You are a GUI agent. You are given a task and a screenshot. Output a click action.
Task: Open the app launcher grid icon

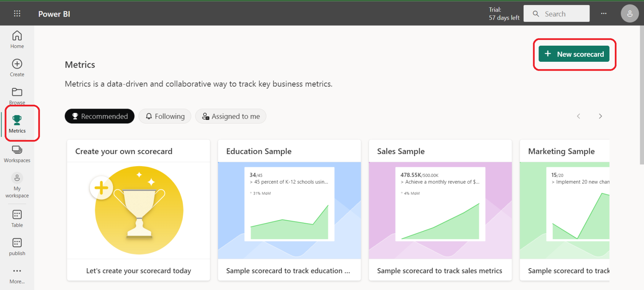point(17,14)
